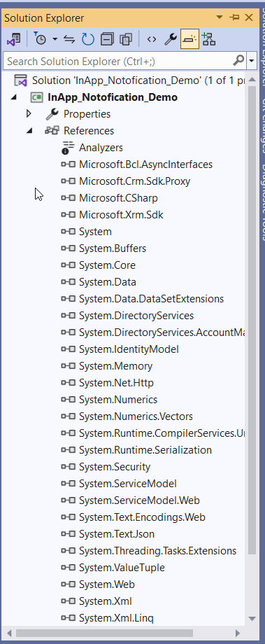The width and height of the screenshot is (265, 644).
Task: Select System.Buffers reference
Action: pos(113,248)
